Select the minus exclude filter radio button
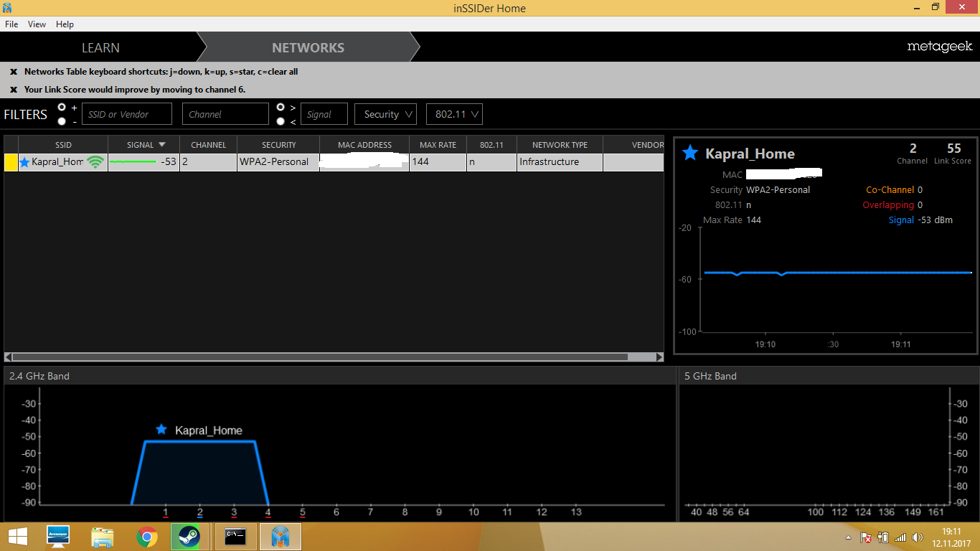980x551 pixels. [x=62, y=121]
